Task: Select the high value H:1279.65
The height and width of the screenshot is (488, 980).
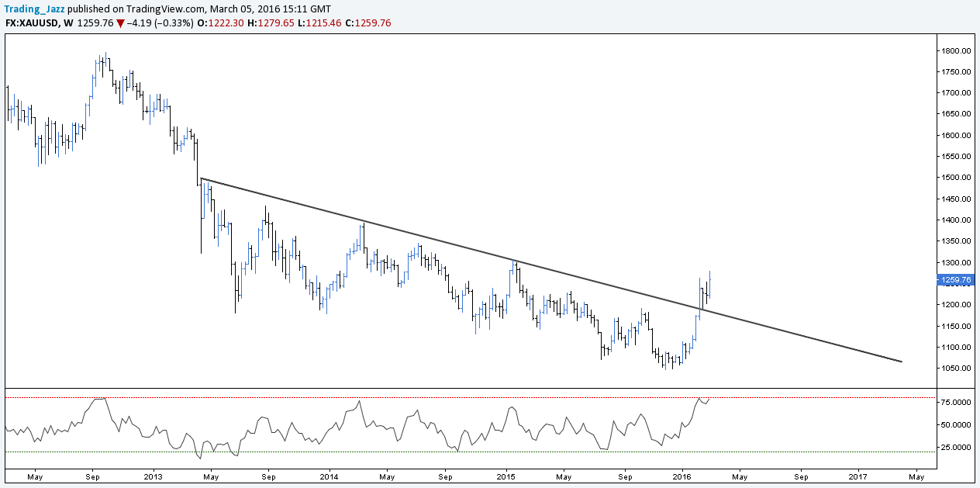Action: (271, 23)
